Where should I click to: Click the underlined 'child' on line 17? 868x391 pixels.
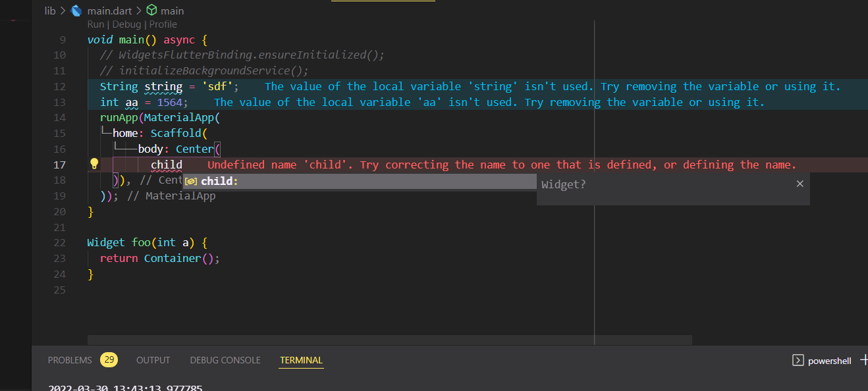tap(167, 165)
